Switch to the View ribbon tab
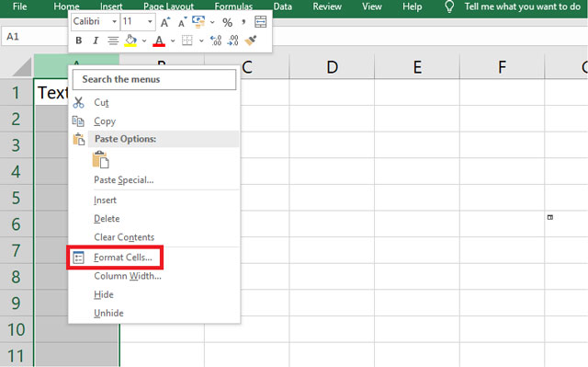 pos(371,6)
